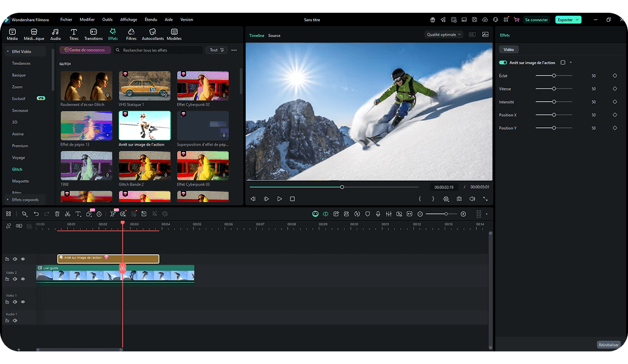Click the undo arrow in timeline toolbar
Viewport: 628px width, 364px height.
coord(36,214)
